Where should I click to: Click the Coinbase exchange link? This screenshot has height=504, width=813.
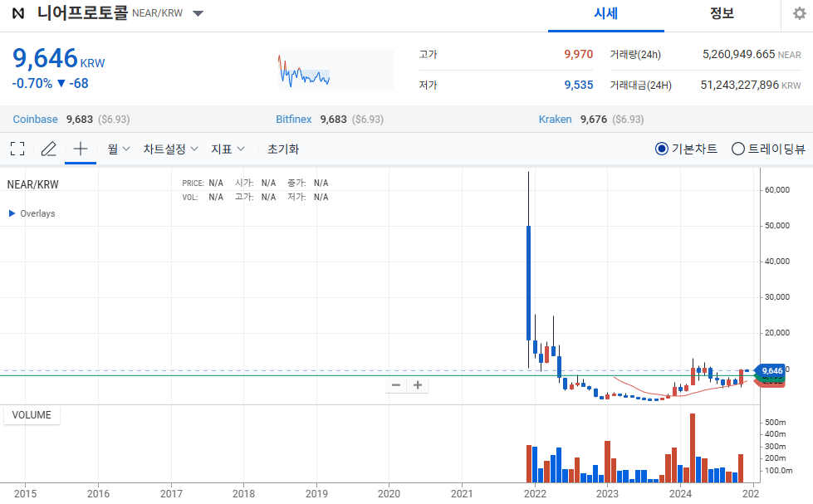coord(35,120)
